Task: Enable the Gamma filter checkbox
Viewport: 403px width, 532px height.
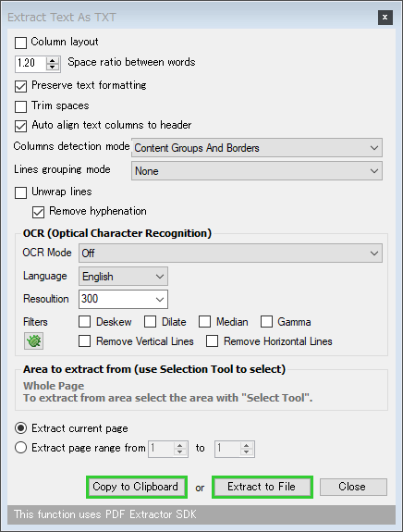Action: (x=266, y=322)
